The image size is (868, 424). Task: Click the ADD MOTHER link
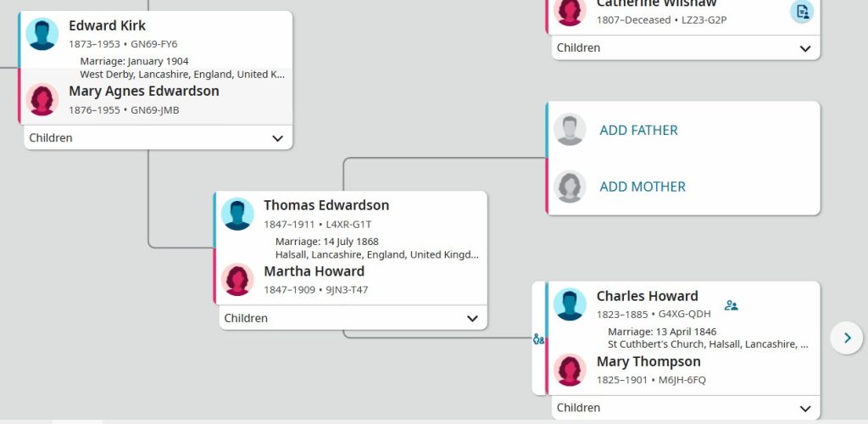tap(643, 187)
